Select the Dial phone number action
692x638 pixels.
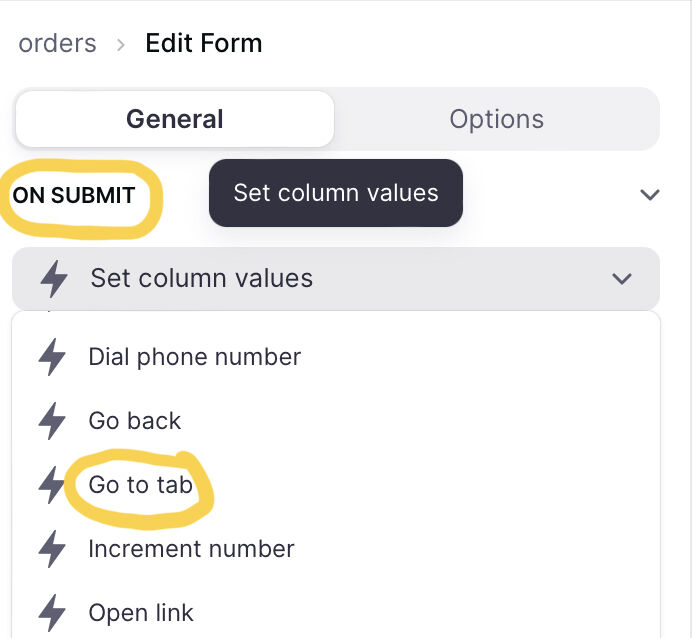pyautogui.click(x=195, y=357)
